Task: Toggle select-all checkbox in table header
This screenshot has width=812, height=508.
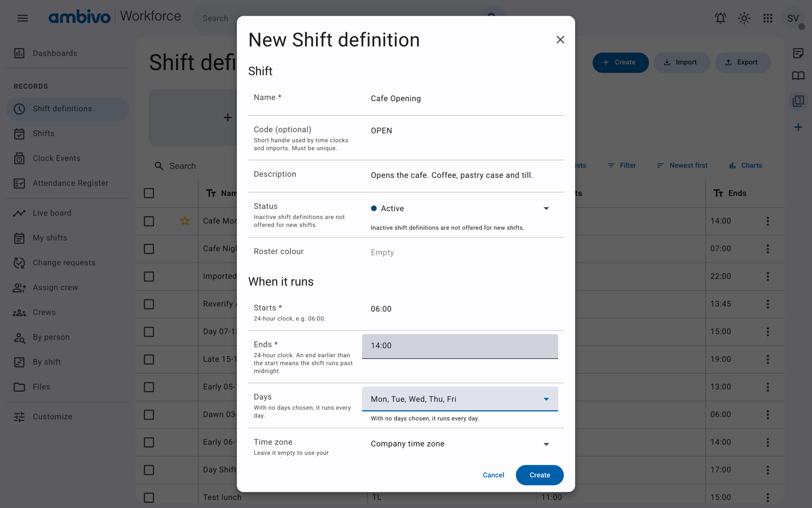Action: [x=149, y=193]
